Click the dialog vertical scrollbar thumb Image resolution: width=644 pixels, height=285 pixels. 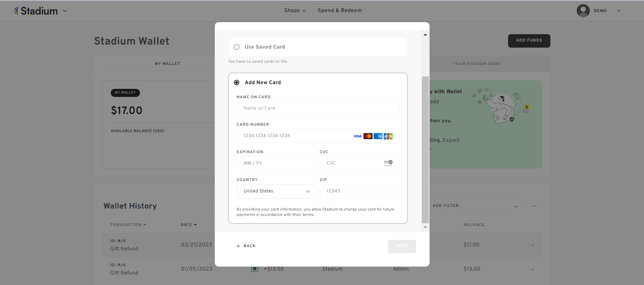(425, 150)
